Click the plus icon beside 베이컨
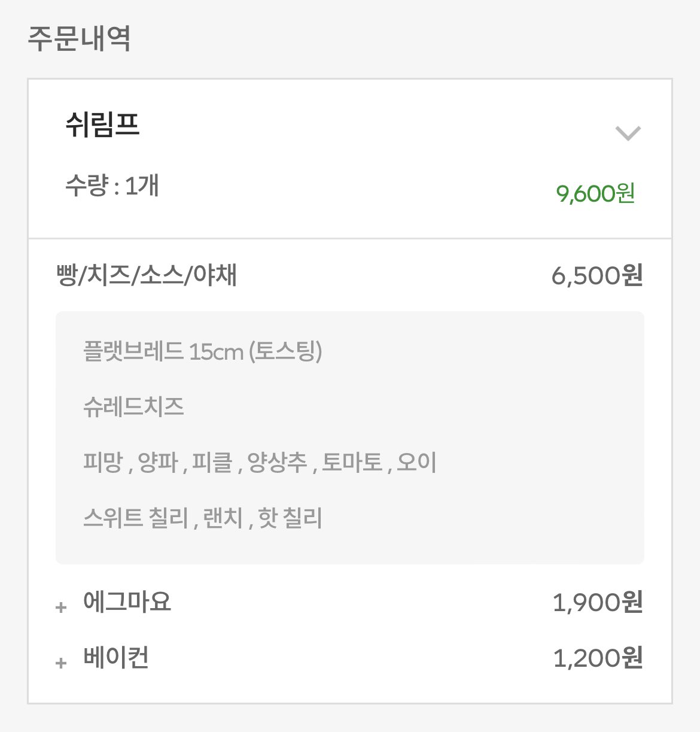The width and height of the screenshot is (700, 732). pyautogui.click(x=60, y=663)
